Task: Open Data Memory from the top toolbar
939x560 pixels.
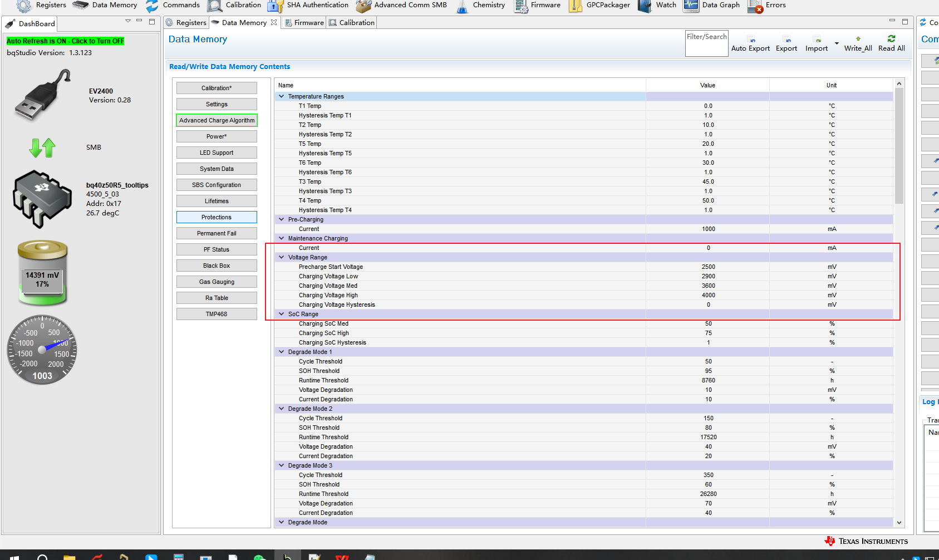Action: coord(105,6)
